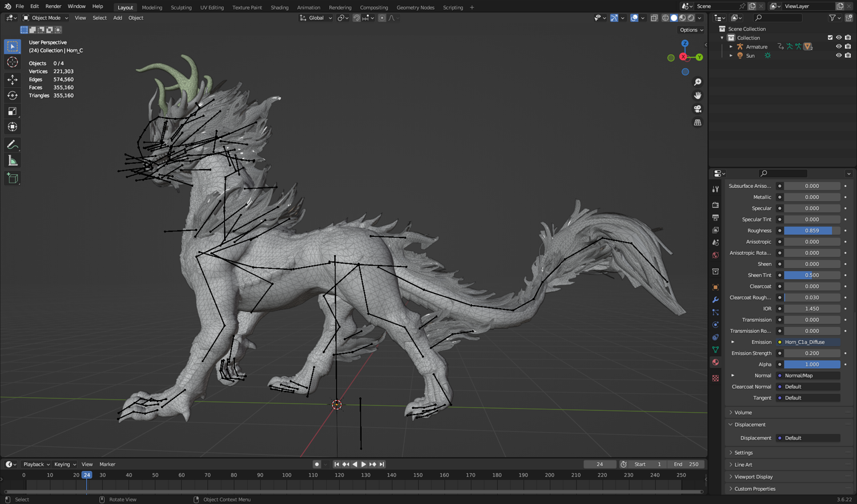Switch perspective/orthographic with the grid icon
Viewport: 857px width, 504px height.
pyautogui.click(x=698, y=123)
